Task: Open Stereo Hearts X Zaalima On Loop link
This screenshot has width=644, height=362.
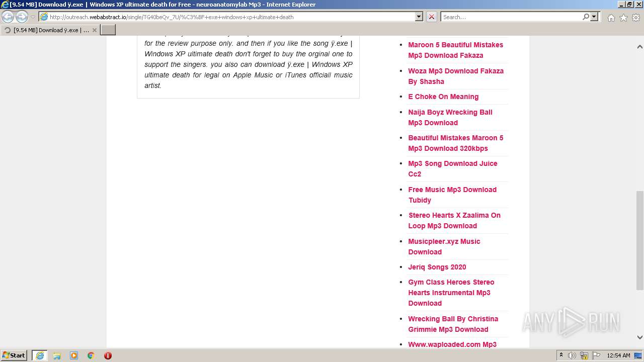Action: 454,220
